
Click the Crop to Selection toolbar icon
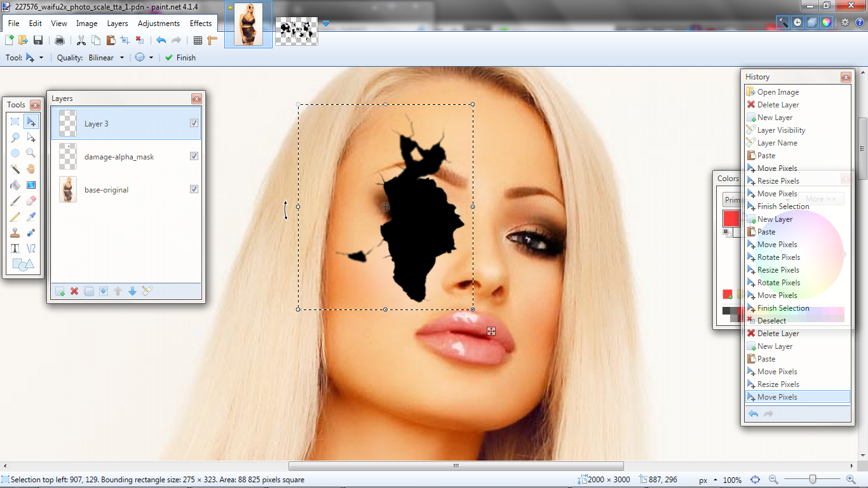pyautogui.click(x=125, y=40)
